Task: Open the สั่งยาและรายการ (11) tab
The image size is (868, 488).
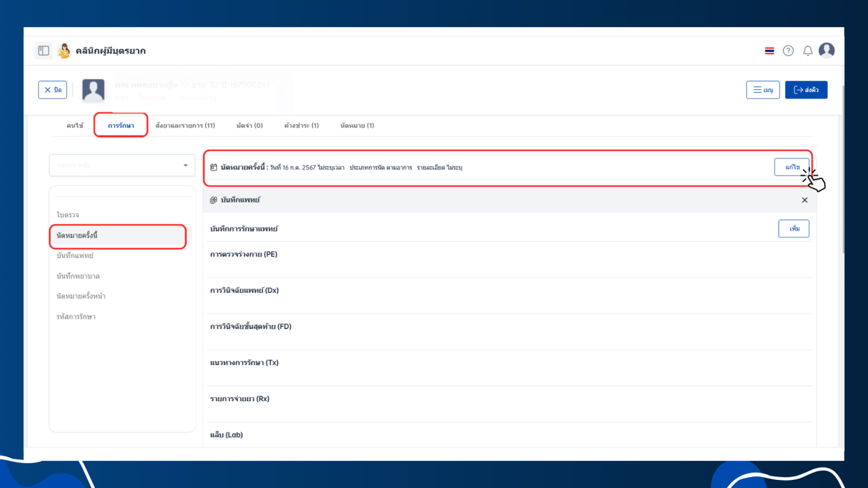Action: [x=185, y=125]
